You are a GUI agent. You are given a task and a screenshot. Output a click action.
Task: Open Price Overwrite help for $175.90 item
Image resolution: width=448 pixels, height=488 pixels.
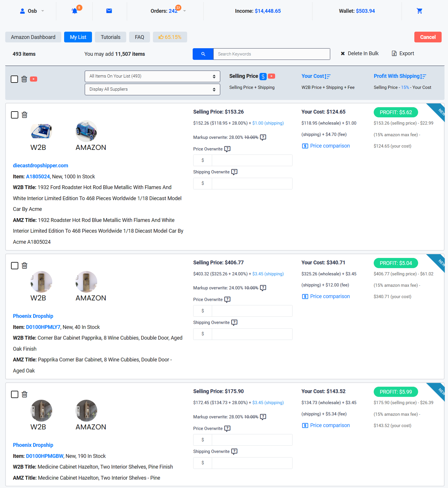click(227, 428)
